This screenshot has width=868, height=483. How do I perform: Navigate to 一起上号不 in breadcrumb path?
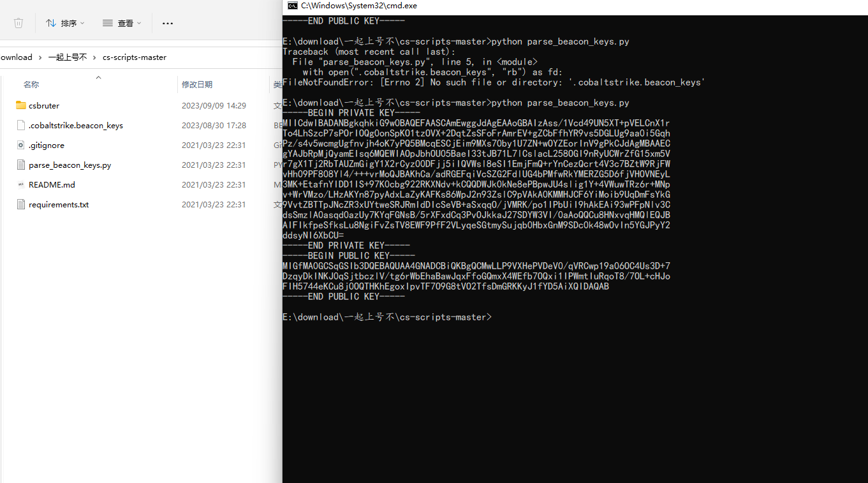(x=67, y=57)
